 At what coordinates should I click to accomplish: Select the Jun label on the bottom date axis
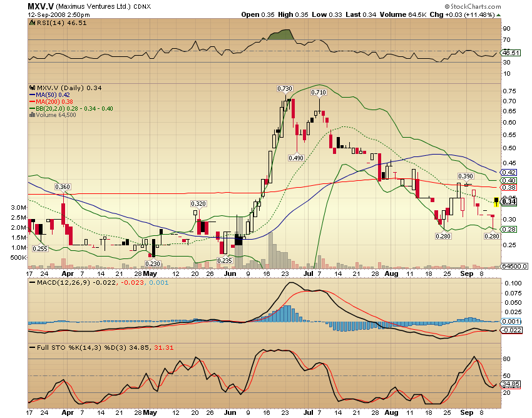click(230, 273)
